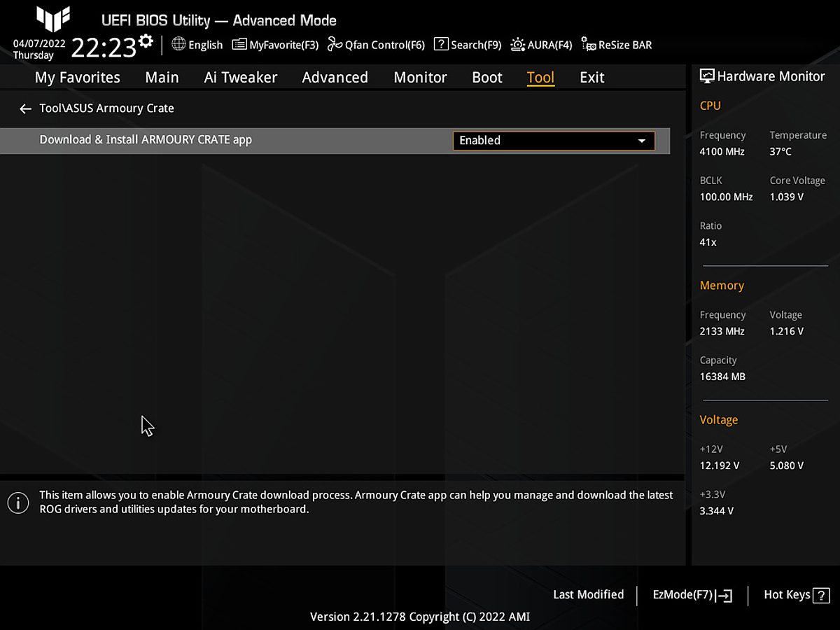
Task: Click English language selector text
Action: click(x=206, y=45)
